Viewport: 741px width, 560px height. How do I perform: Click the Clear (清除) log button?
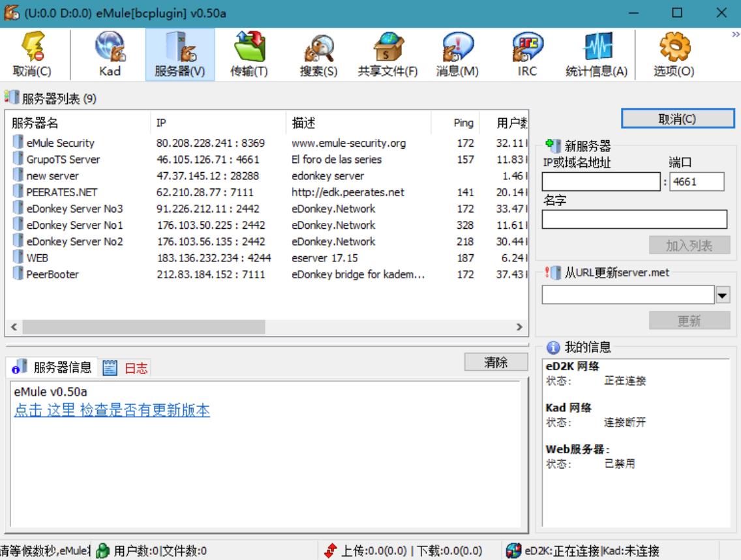(496, 362)
